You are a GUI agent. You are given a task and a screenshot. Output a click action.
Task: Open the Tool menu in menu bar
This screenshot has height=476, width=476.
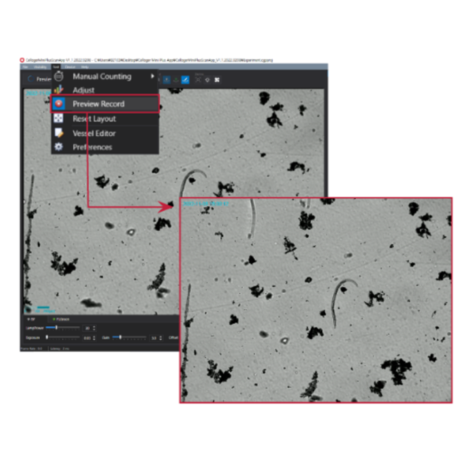[56, 67]
